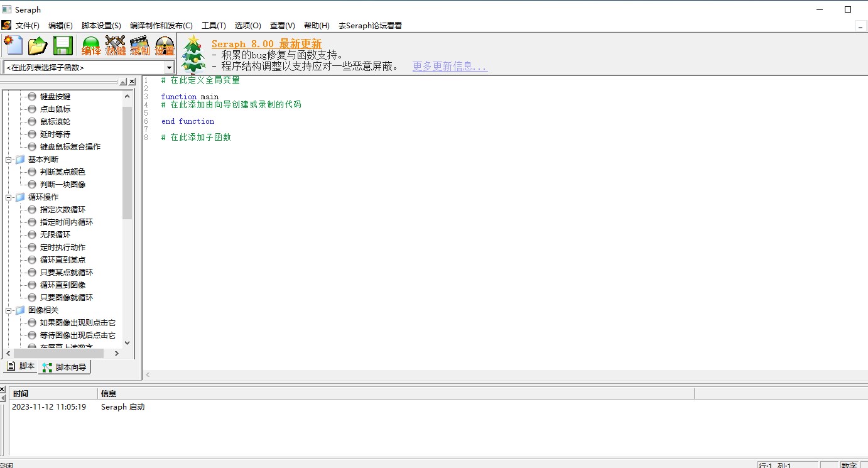Viewport: 868px width, 468px height.
Task: Open the 在此列表选择子函数 dropdown
Action: point(169,67)
